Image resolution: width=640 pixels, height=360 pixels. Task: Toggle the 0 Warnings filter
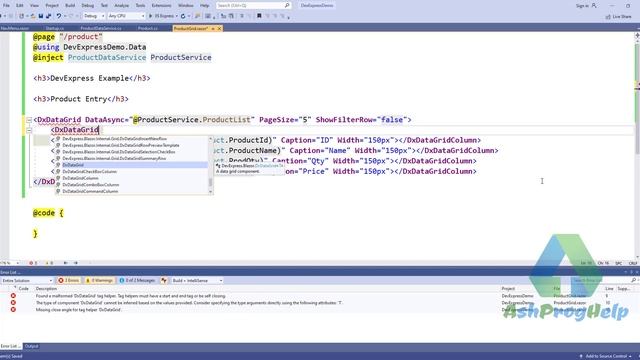(x=99, y=281)
